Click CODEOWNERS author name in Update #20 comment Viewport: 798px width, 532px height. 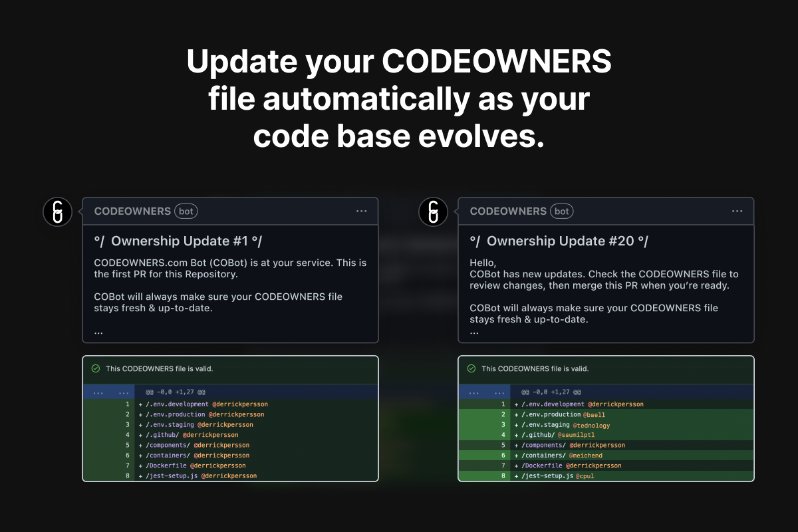508,211
